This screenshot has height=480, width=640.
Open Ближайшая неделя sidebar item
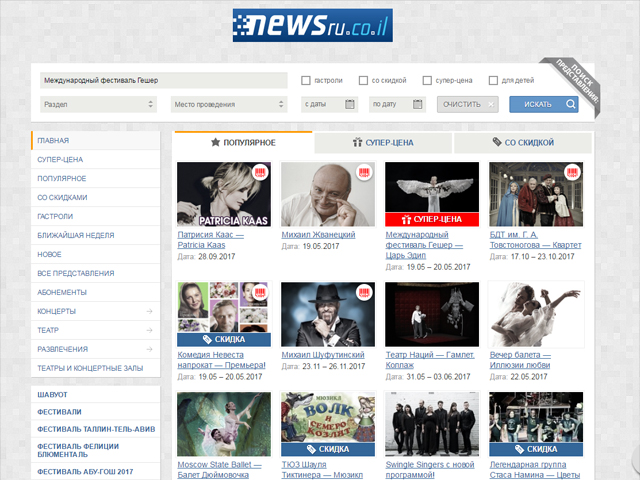[x=96, y=235]
